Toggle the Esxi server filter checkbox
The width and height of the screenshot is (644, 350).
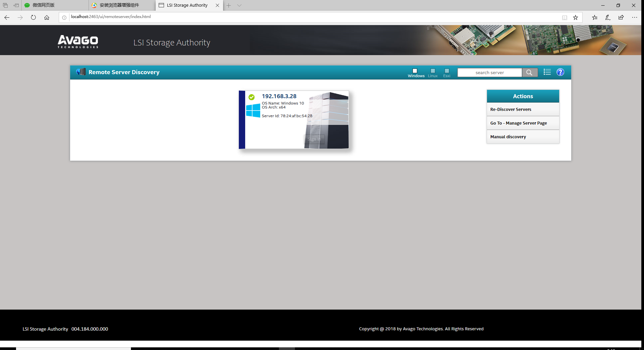[x=447, y=71]
